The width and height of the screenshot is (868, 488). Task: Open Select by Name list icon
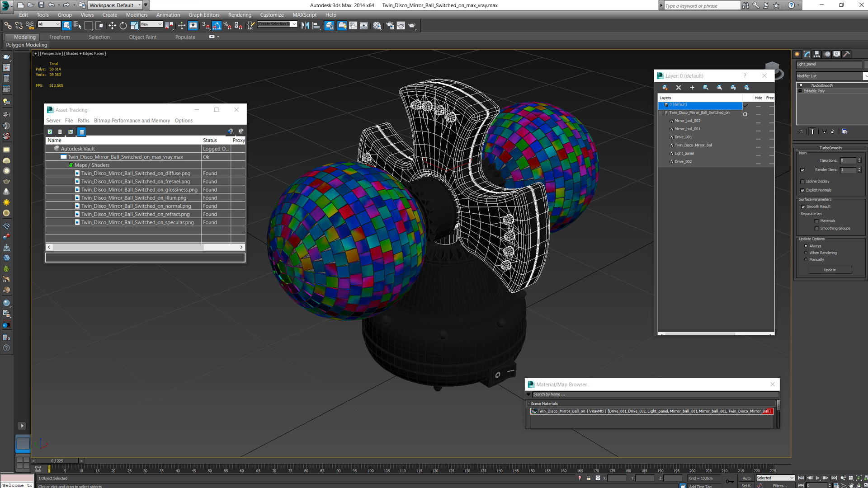click(x=77, y=26)
